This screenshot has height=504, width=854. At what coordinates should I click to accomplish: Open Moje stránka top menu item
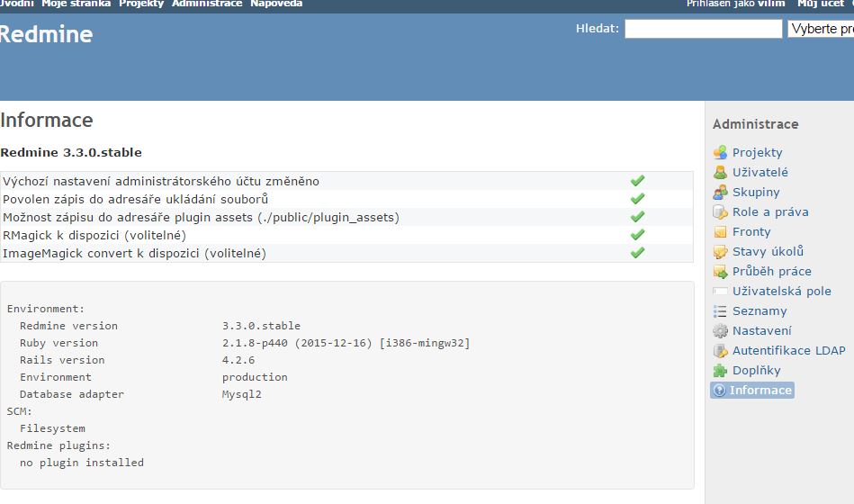tap(76, 4)
